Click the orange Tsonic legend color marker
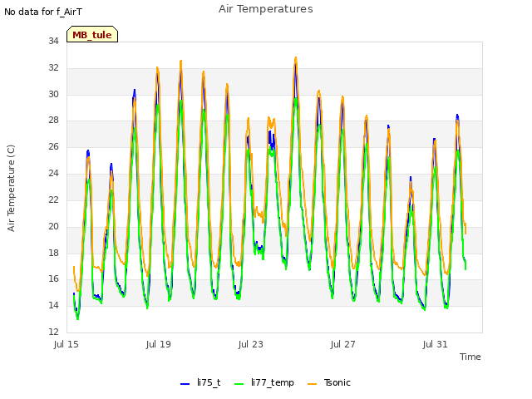 (x=313, y=384)
